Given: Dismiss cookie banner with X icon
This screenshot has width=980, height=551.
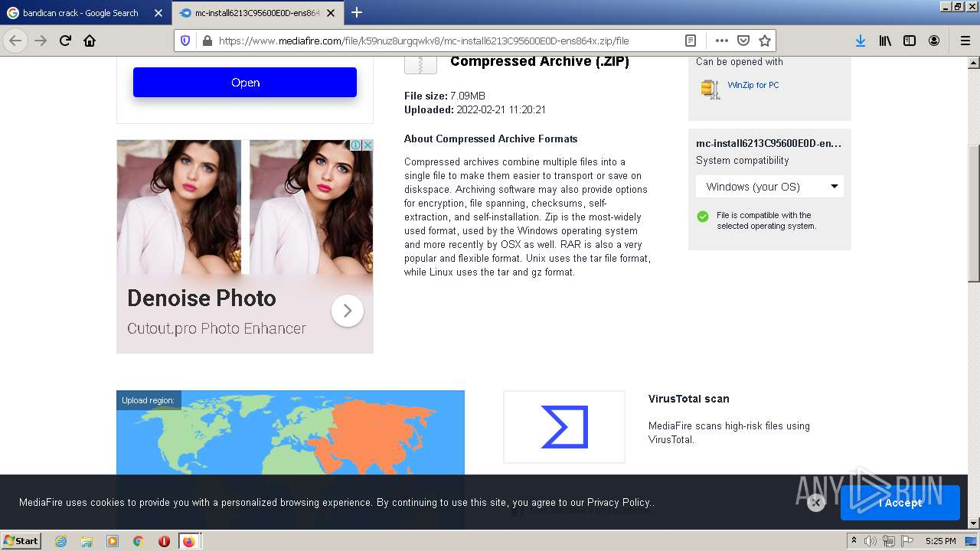Looking at the screenshot, I should point(816,503).
